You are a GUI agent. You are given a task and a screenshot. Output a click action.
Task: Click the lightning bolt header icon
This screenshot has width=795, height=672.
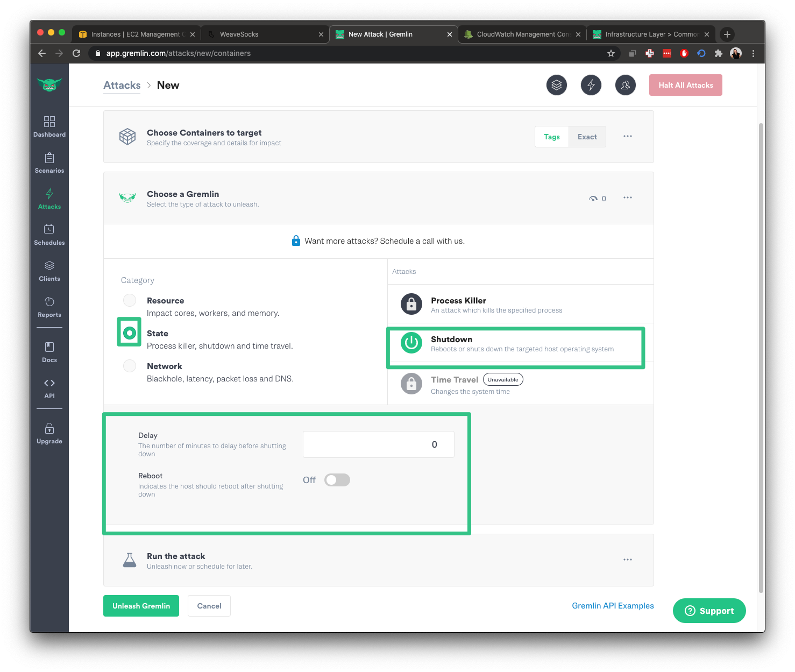591,85
